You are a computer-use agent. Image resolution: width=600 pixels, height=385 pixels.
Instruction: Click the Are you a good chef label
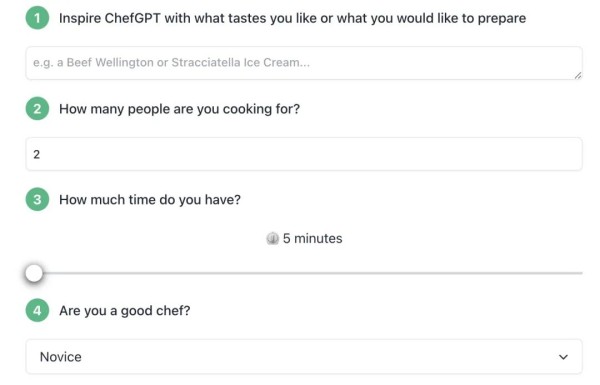(x=124, y=311)
